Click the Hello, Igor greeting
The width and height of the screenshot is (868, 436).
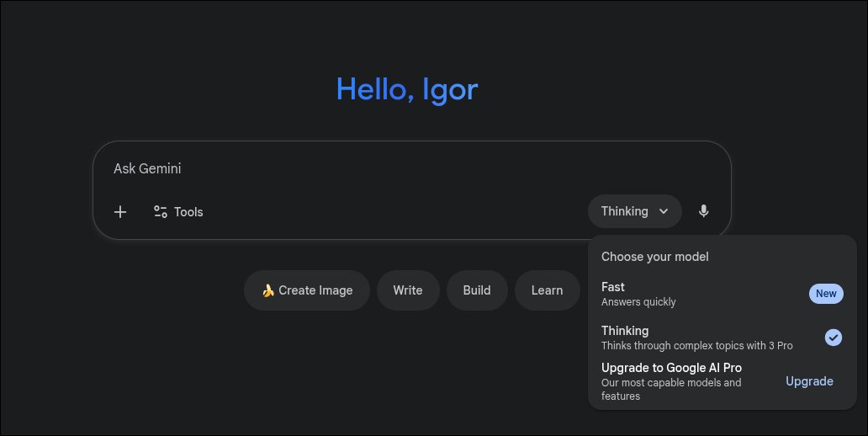coord(407,89)
